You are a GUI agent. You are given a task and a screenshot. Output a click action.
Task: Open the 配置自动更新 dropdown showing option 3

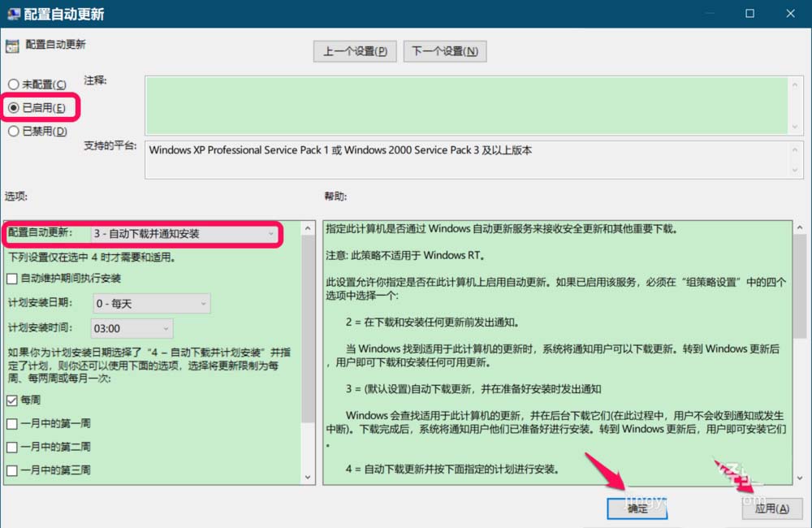(x=184, y=234)
